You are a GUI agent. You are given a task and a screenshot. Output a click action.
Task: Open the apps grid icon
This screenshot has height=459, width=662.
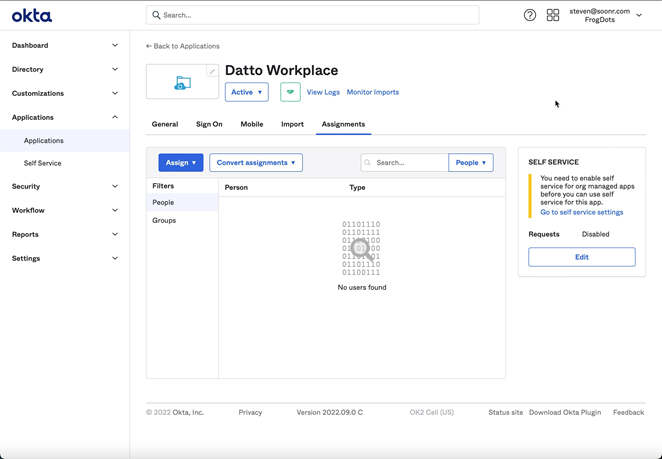(x=553, y=15)
